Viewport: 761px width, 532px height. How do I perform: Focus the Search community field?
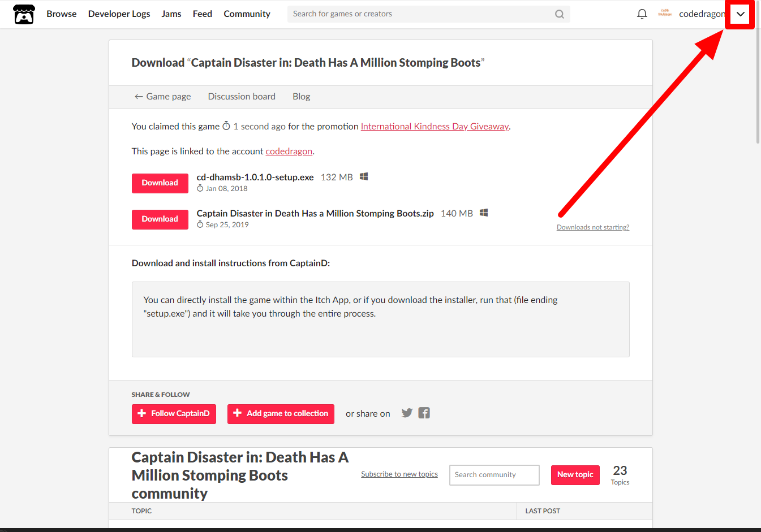495,475
